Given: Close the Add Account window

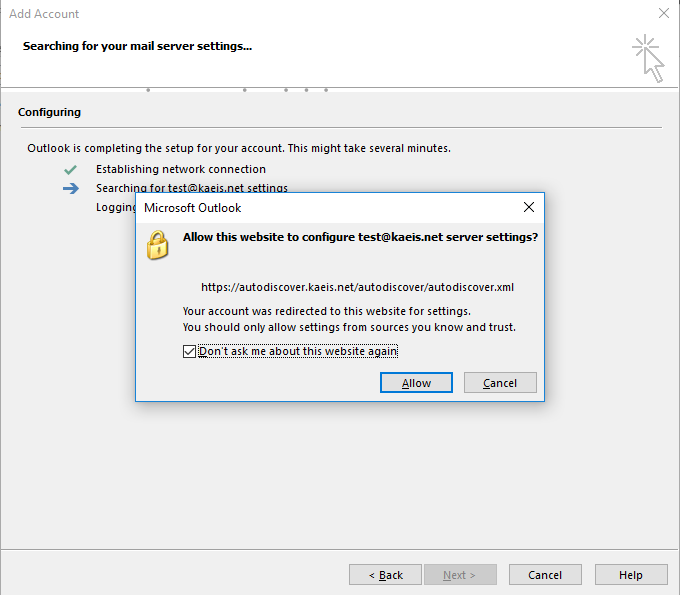Looking at the screenshot, I should coord(663,14).
